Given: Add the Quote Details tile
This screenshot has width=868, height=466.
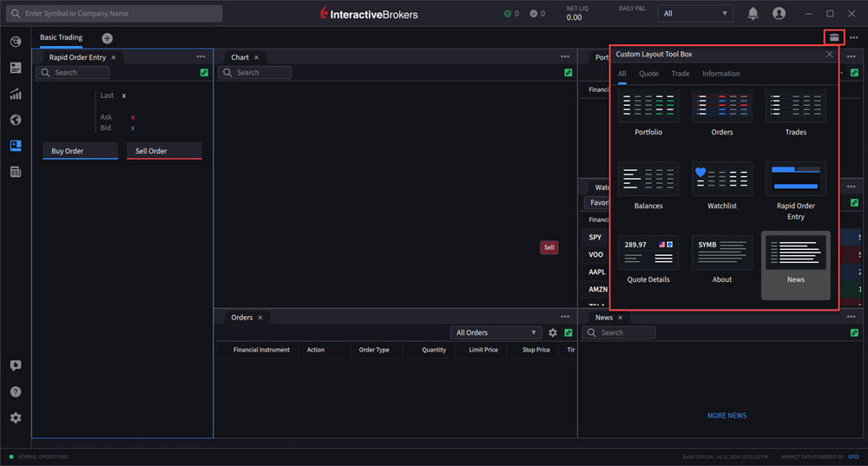Looking at the screenshot, I should click(648, 260).
